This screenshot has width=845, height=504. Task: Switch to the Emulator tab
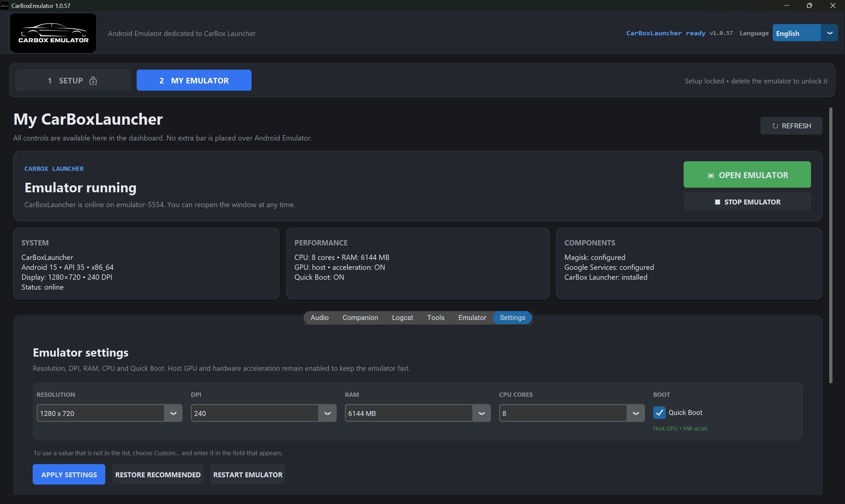[x=472, y=318]
